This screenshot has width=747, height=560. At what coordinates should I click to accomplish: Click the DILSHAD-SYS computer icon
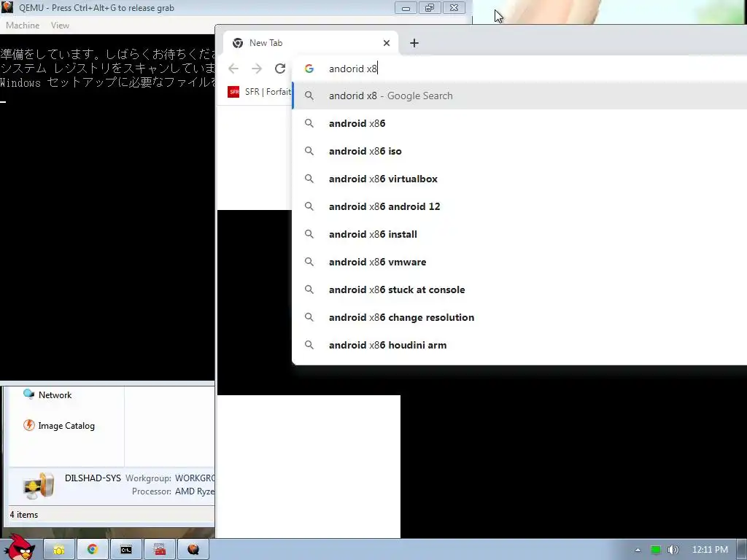coord(39,486)
